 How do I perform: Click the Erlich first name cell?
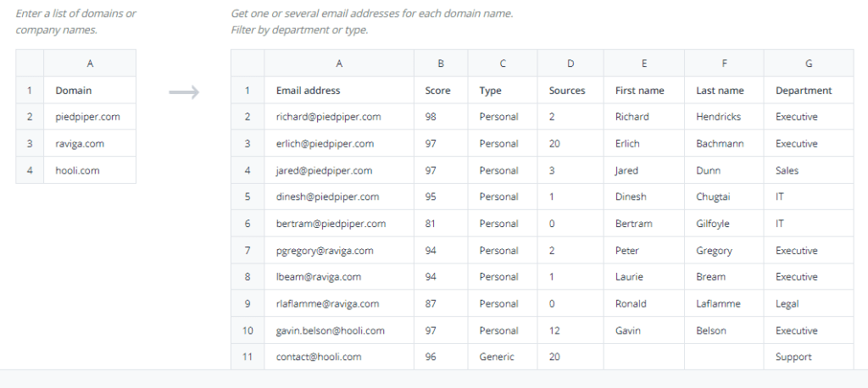644,143
